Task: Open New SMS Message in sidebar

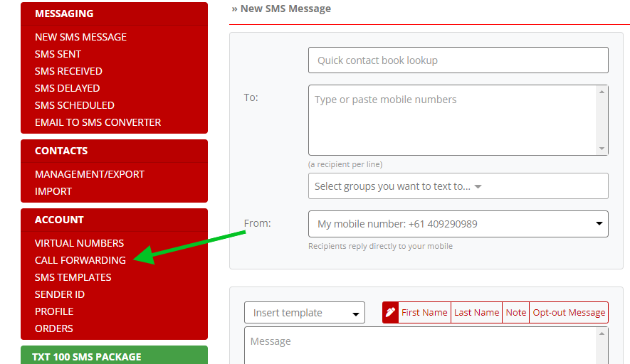Action: pyautogui.click(x=80, y=37)
